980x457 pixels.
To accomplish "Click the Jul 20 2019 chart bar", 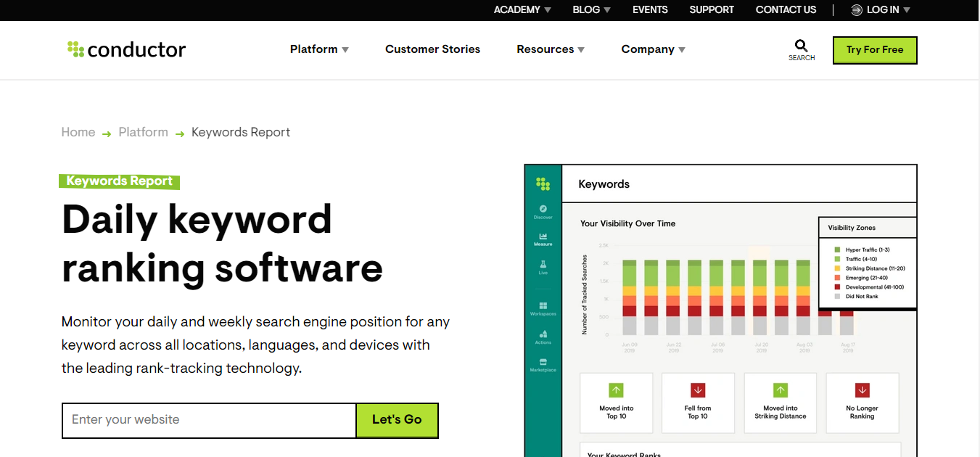I will [760, 297].
